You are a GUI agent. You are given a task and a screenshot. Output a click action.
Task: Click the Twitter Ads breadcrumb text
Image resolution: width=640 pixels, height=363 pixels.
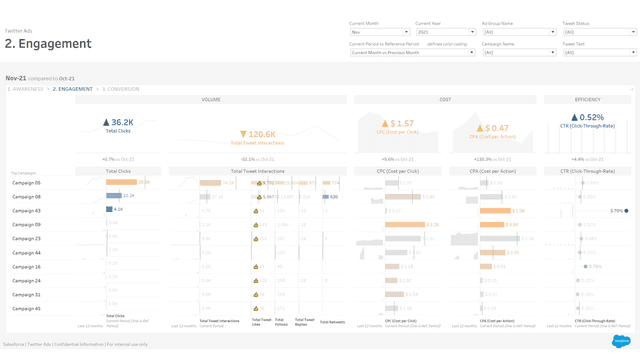point(18,31)
